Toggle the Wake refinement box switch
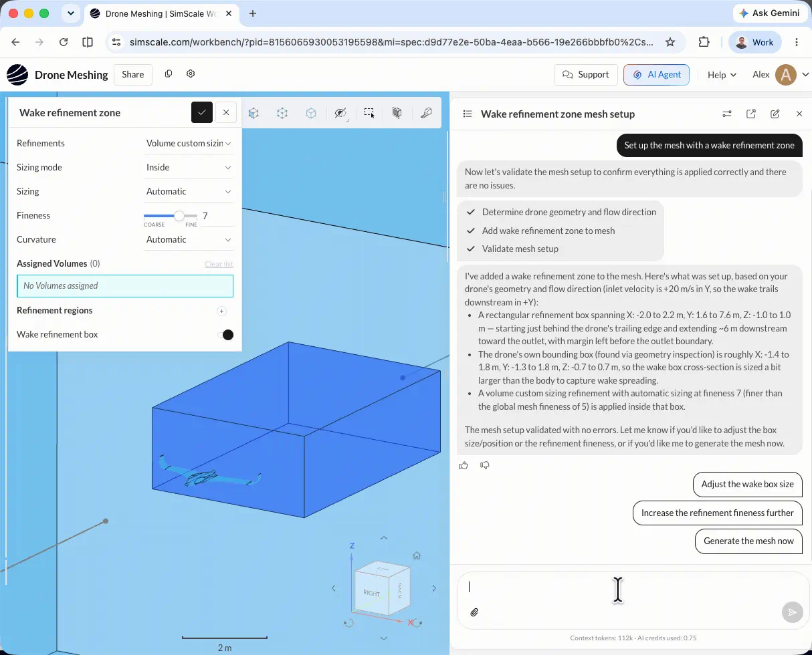Viewport: 812px width, 655px height. click(226, 334)
